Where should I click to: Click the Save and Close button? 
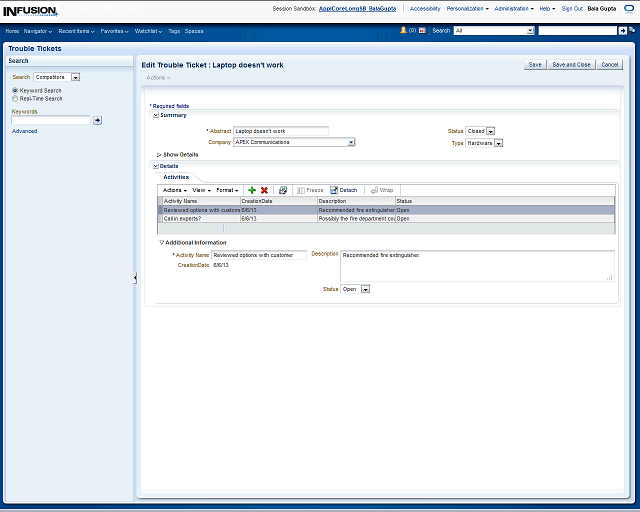click(571, 64)
